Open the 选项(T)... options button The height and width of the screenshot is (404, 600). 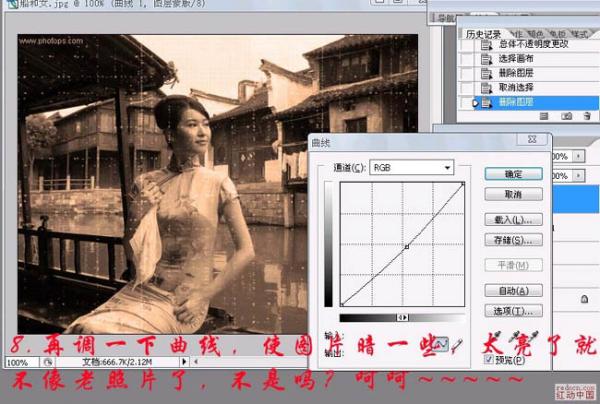point(514,311)
